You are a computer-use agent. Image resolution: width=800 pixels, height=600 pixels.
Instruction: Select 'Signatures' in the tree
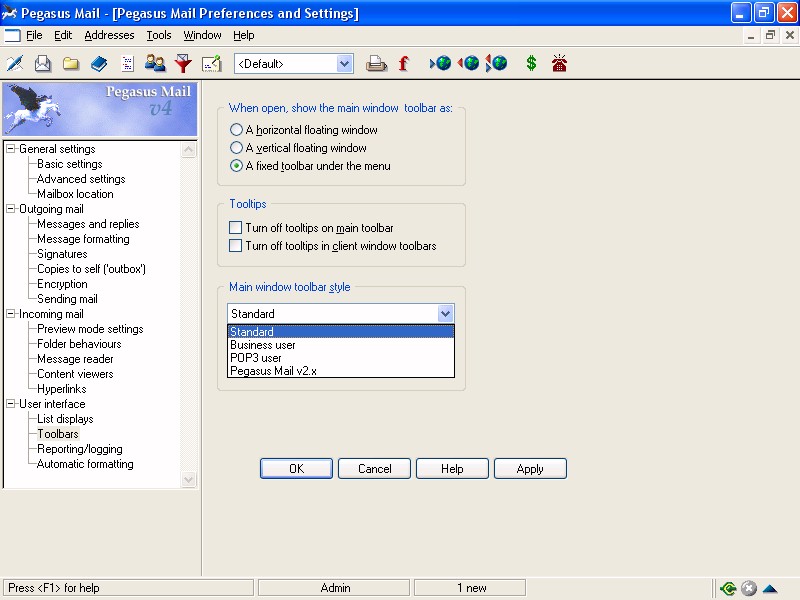[x=62, y=254]
